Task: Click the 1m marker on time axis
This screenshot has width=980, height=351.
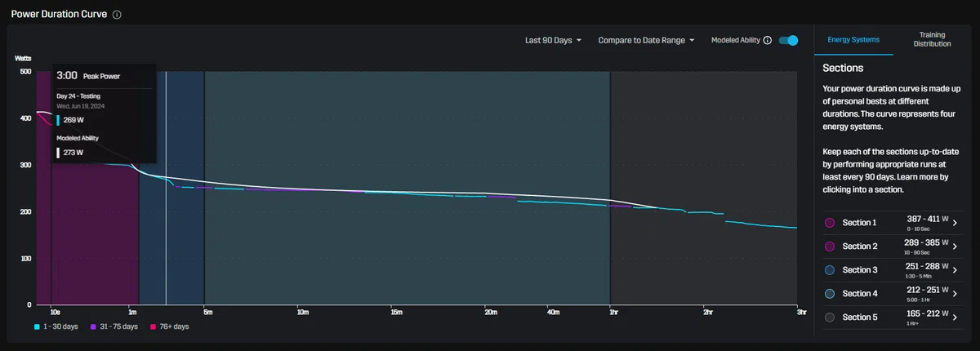Action: click(133, 312)
